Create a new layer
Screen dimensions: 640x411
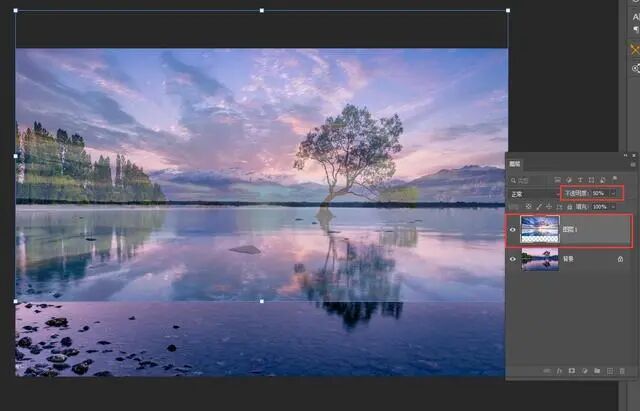pos(610,371)
